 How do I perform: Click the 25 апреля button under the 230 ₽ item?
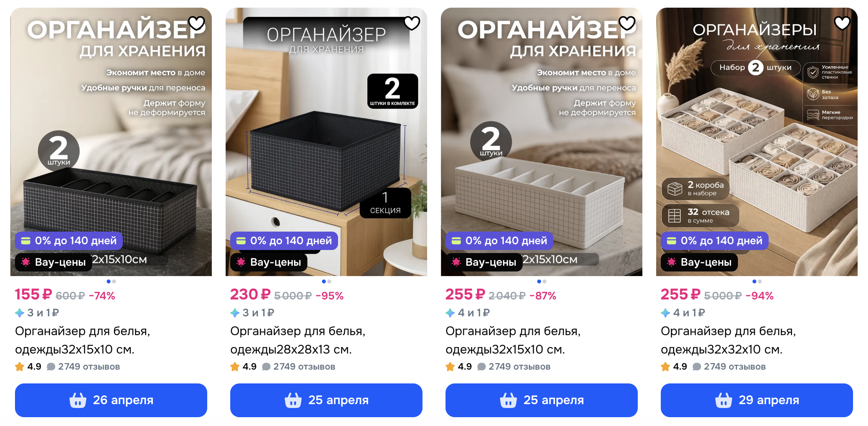(x=326, y=400)
